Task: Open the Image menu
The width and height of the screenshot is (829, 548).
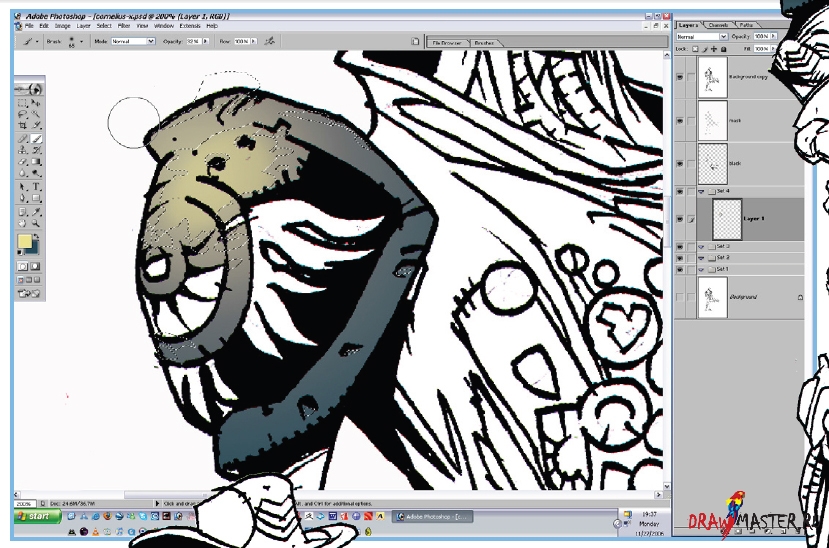Action: tap(62, 25)
